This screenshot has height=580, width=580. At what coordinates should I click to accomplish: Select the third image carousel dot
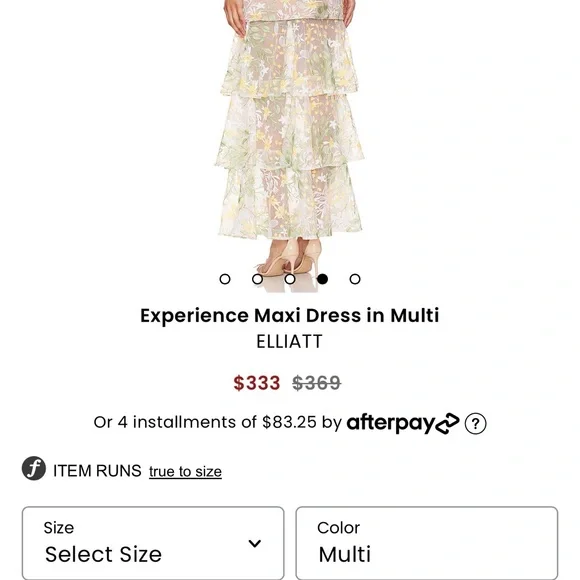[290, 279]
